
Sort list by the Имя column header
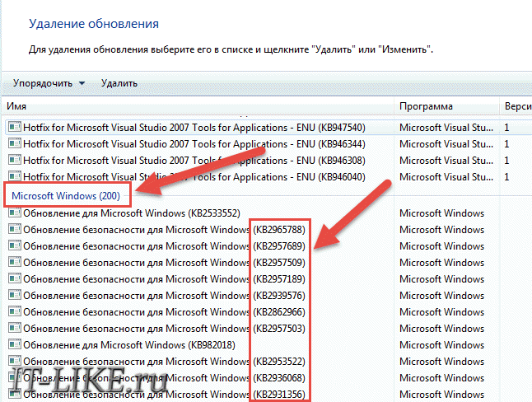pyautogui.click(x=198, y=106)
